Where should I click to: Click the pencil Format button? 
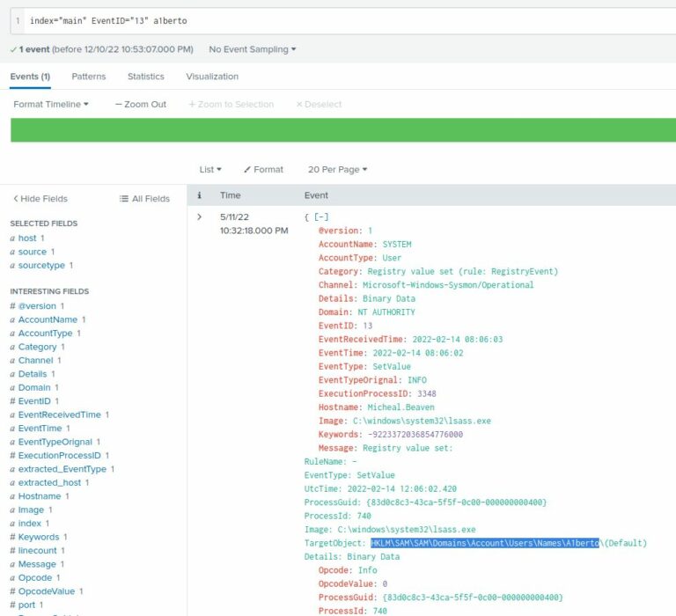tap(263, 169)
